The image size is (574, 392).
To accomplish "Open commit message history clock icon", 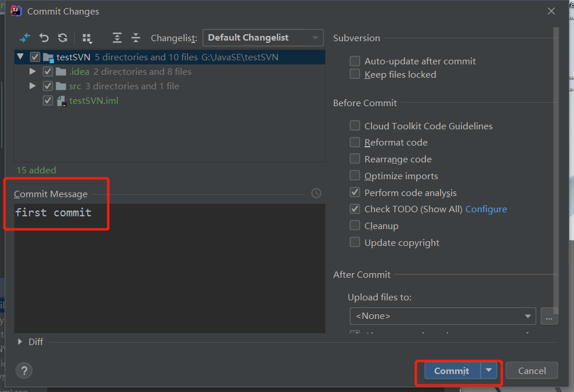I will click(x=316, y=193).
